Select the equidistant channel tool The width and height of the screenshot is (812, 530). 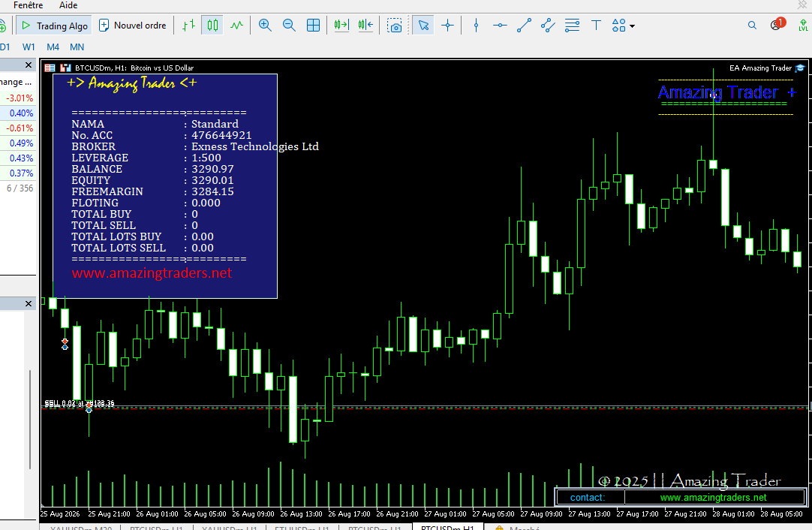pyautogui.click(x=548, y=26)
